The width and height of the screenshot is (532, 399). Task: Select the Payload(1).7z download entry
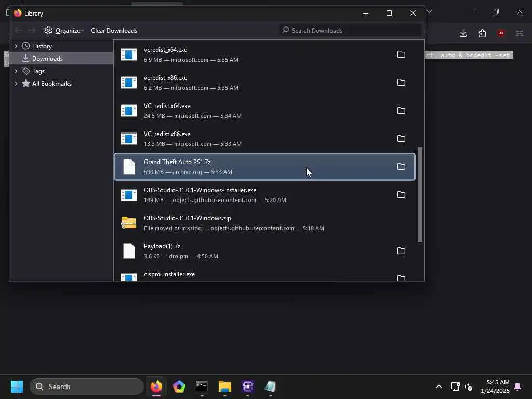pos(264,251)
